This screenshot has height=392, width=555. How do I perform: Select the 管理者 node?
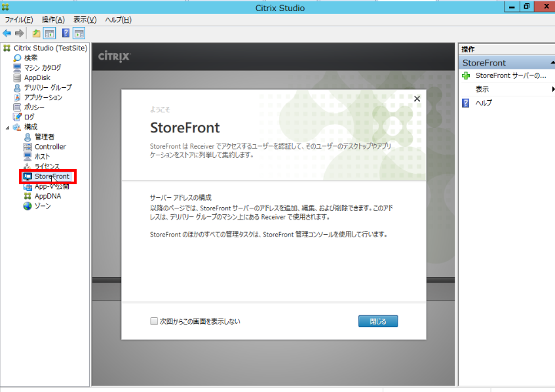pos(45,137)
